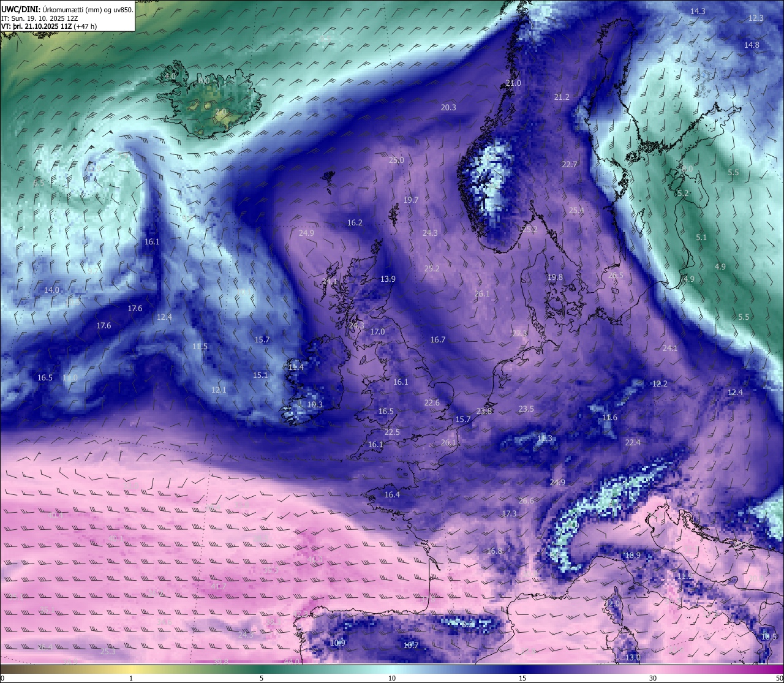Image resolution: width=784 pixels, height=683 pixels.
Task: Click the 19.8 value over Denmark
Action: coord(555,277)
